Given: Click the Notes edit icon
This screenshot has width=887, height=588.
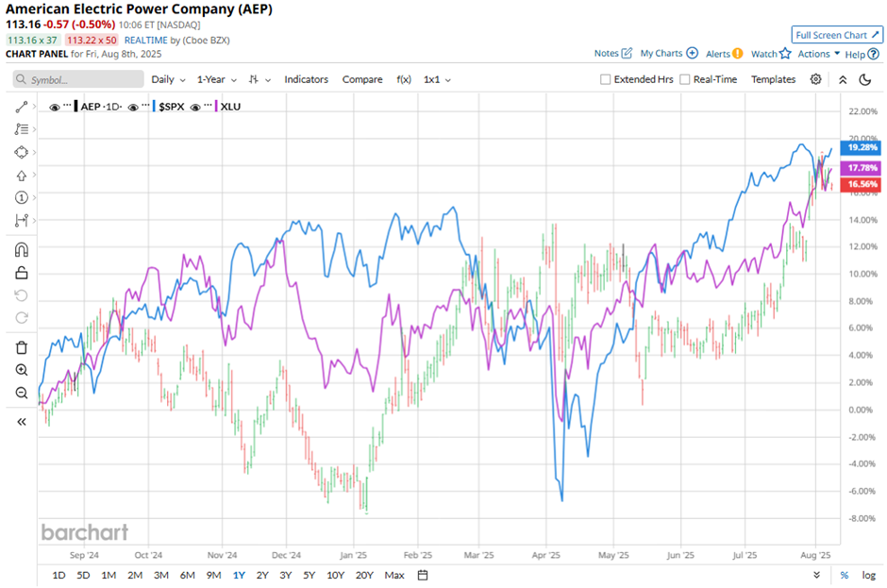Looking at the screenshot, I should (x=627, y=53).
